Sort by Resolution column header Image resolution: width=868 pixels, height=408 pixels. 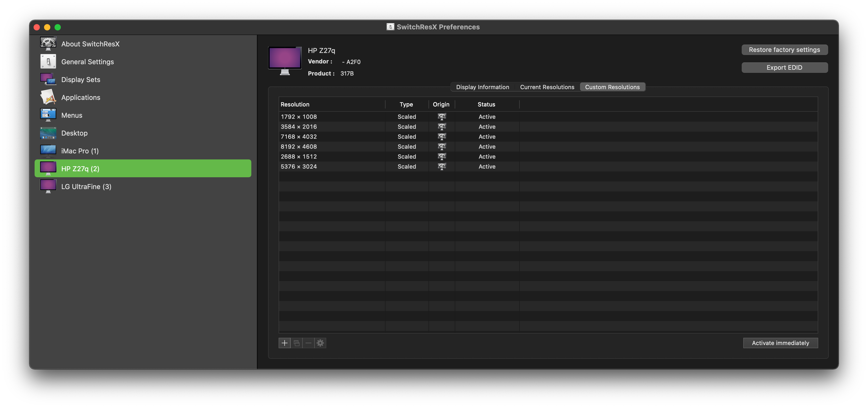click(332, 104)
